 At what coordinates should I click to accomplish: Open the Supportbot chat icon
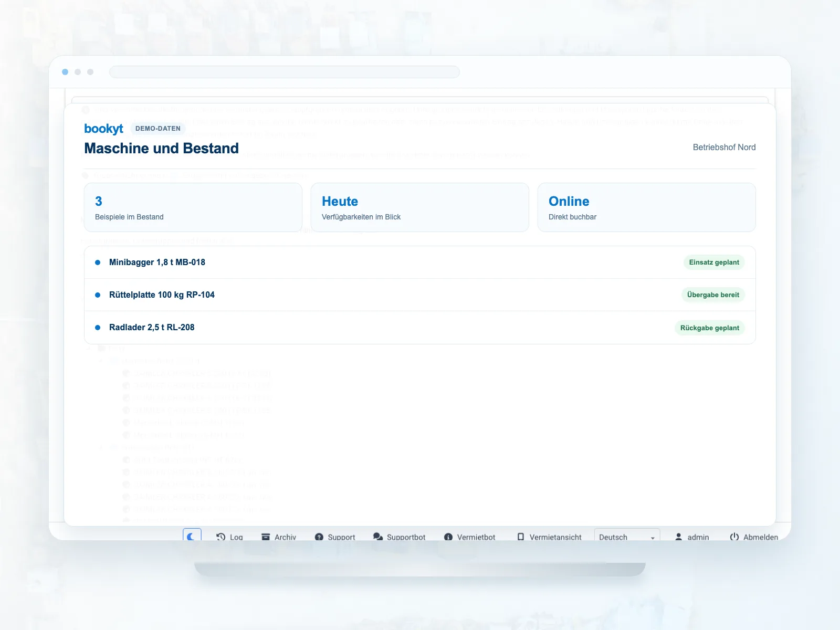[378, 537]
